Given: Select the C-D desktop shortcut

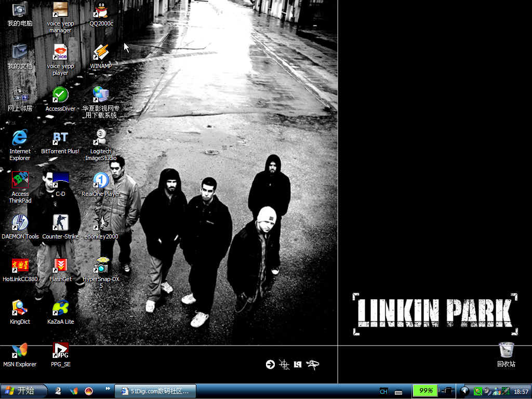Looking at the screenshot, I should tap(60, 184).
